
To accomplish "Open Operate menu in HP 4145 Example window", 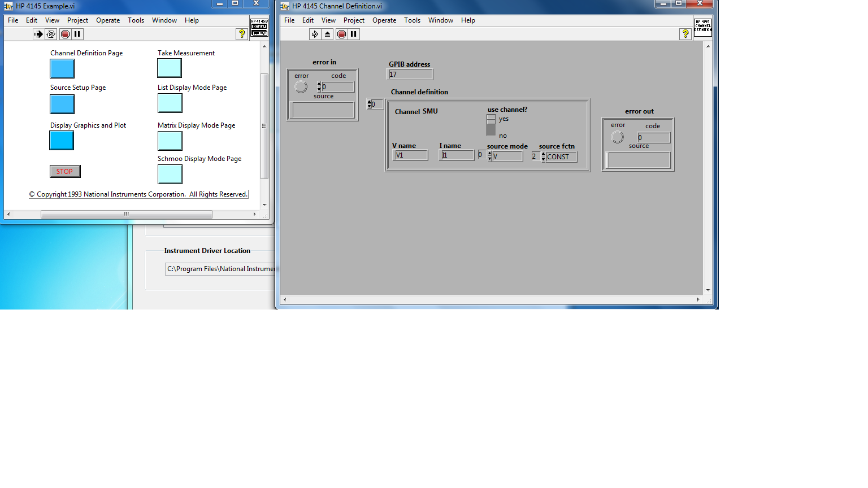I will coord(108,20).
